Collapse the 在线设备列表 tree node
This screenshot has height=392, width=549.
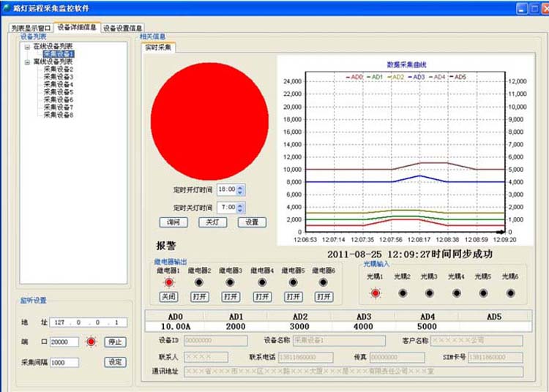coord(27,47)
